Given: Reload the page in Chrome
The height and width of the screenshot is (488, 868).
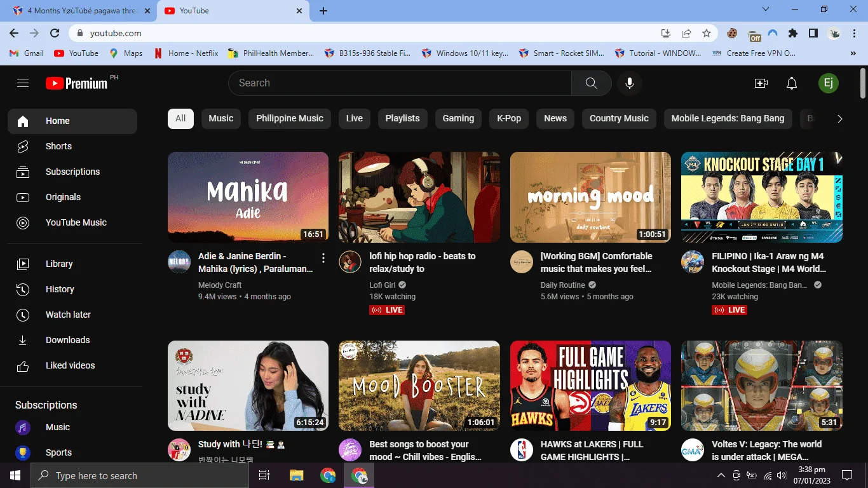Looking at the screenshot, I should (55, 33).
